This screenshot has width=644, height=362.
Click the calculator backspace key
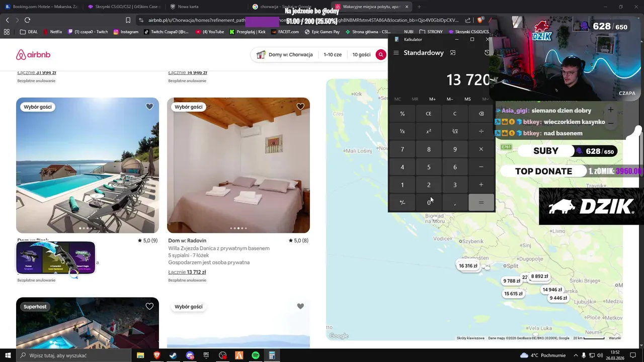(481, 114)
